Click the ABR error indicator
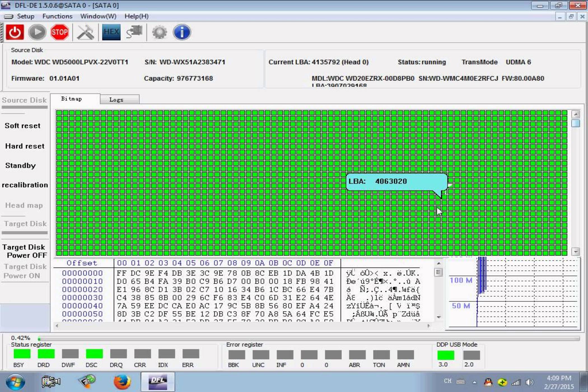The height and width of the screenshot is (392, 588). click(357, 354)
